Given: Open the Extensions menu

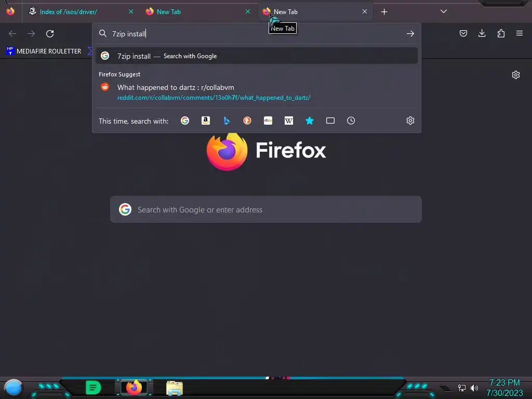Looking at the screenshot, I should pos(501,33).
